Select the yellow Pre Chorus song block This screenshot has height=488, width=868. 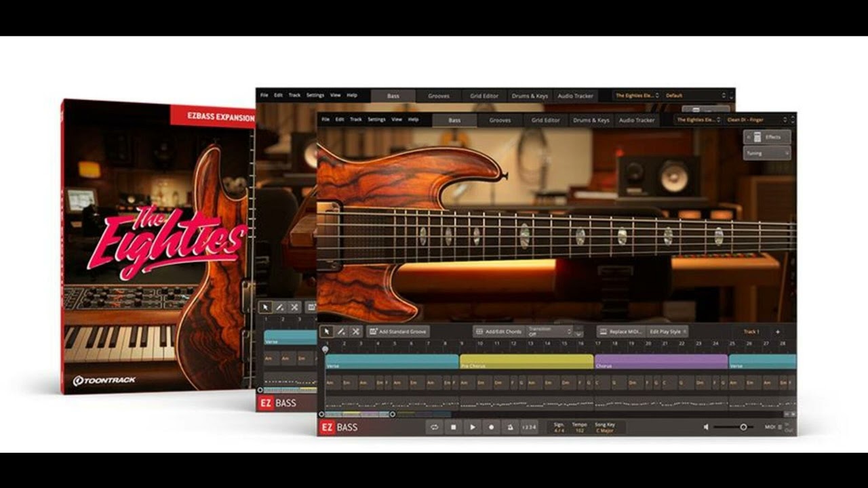pos(527,362)
